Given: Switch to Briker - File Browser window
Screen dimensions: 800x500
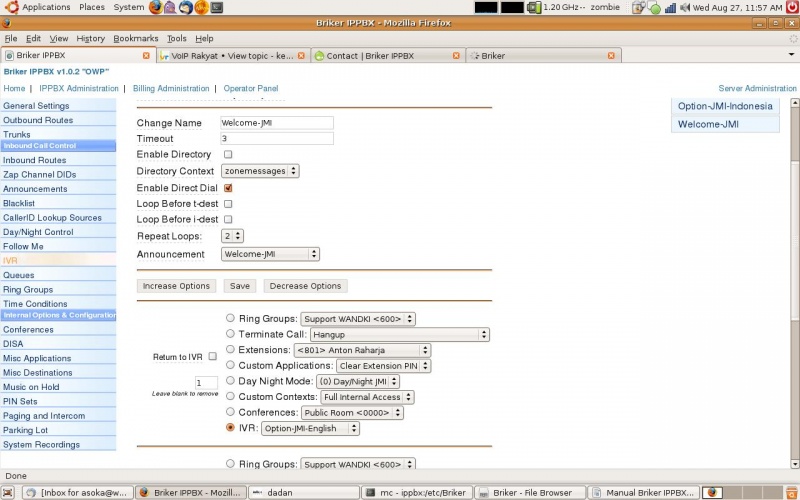Looking at the screenshot, I should point(530,492).
